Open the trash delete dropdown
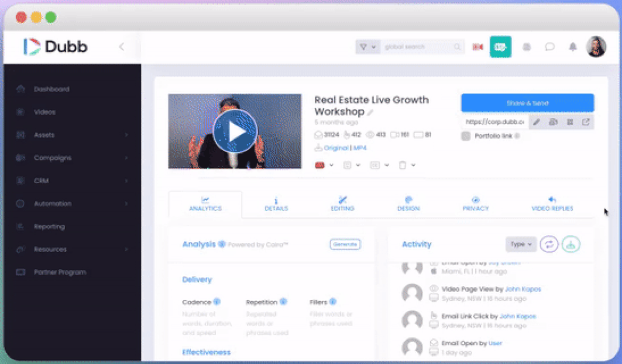The width and height of the screenshot is (622, 364). click(x=407, y=165)
